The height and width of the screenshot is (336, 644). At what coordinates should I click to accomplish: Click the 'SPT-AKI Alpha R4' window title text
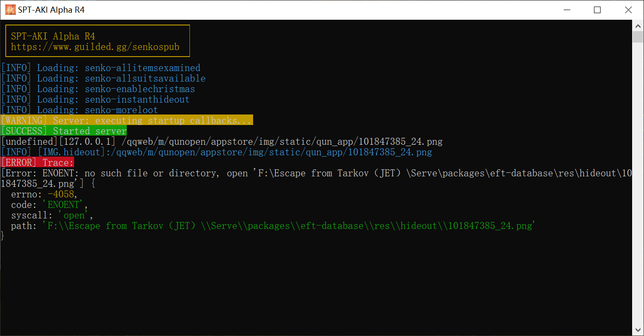[x=51, y=10]
